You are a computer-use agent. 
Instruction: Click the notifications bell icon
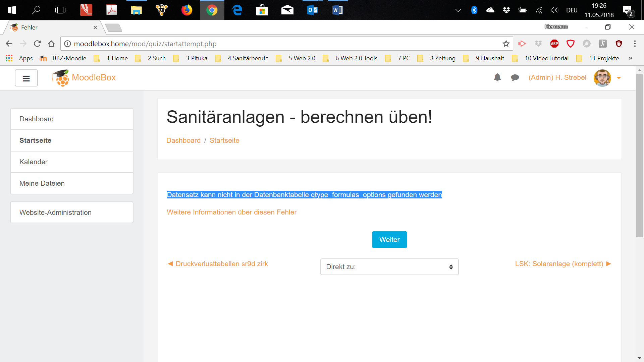497,78
